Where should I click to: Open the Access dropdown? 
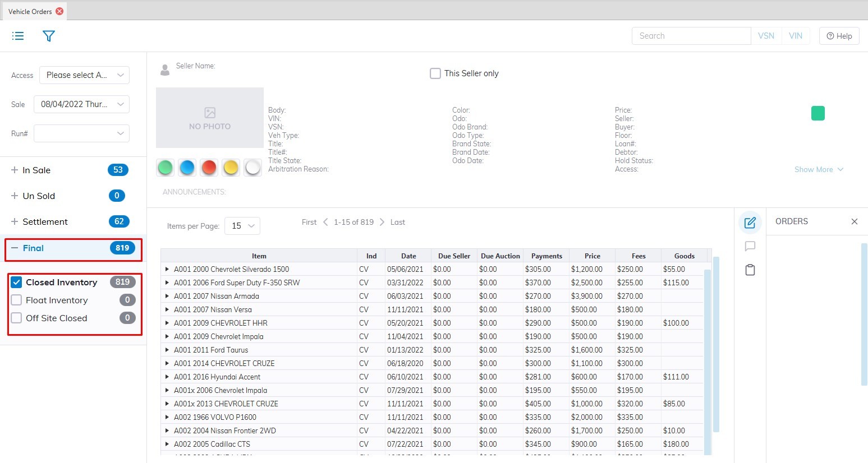(84, 75)
